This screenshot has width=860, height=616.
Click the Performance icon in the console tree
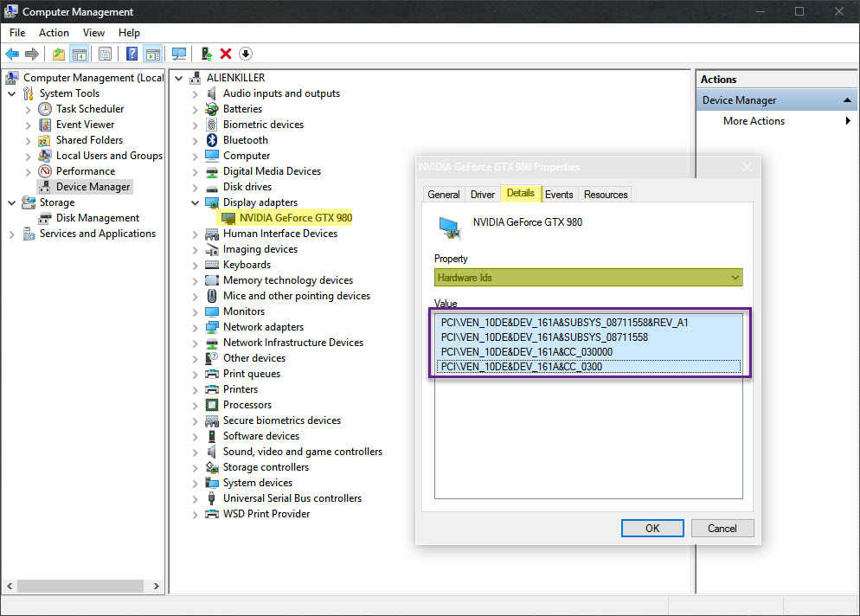coord(45,171)
